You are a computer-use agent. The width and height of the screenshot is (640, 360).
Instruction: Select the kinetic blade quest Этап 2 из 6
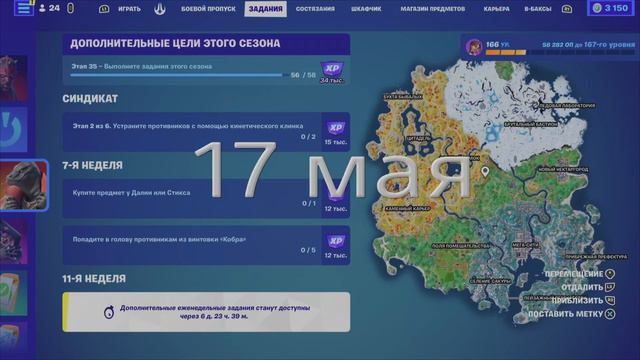[206, 132]
